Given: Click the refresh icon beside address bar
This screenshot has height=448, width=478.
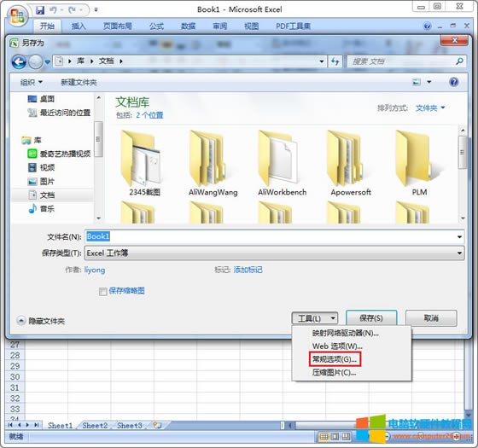Looking at the screenshot, I should [x=335, y=61].
